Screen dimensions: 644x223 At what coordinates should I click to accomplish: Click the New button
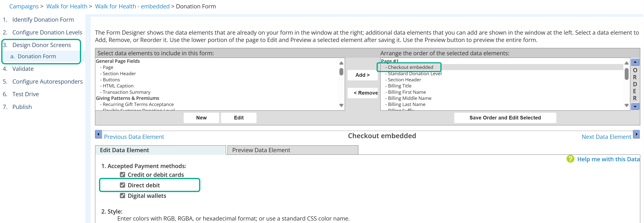click(x=201, y=118)
